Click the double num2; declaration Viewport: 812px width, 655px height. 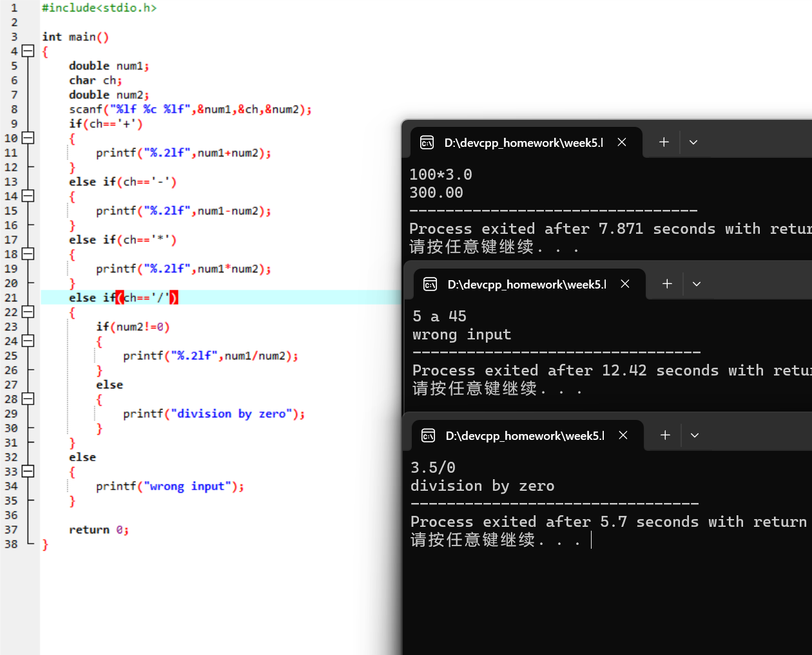[109, 95]
